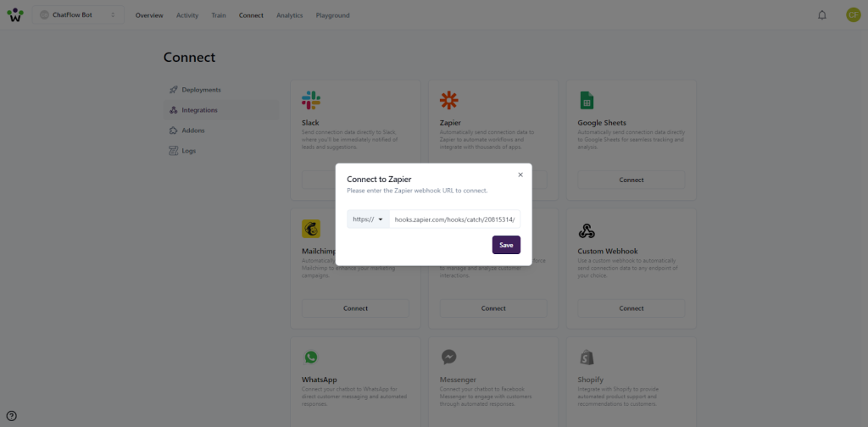Go to the Playground tab
This screenshot has height=427, width=868.
click(332, 15)
